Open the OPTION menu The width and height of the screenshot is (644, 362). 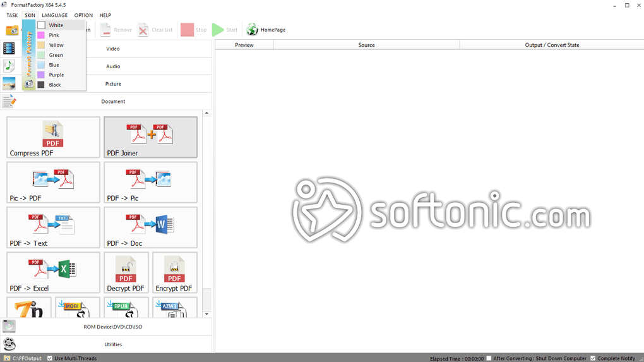tap(83, 15)
